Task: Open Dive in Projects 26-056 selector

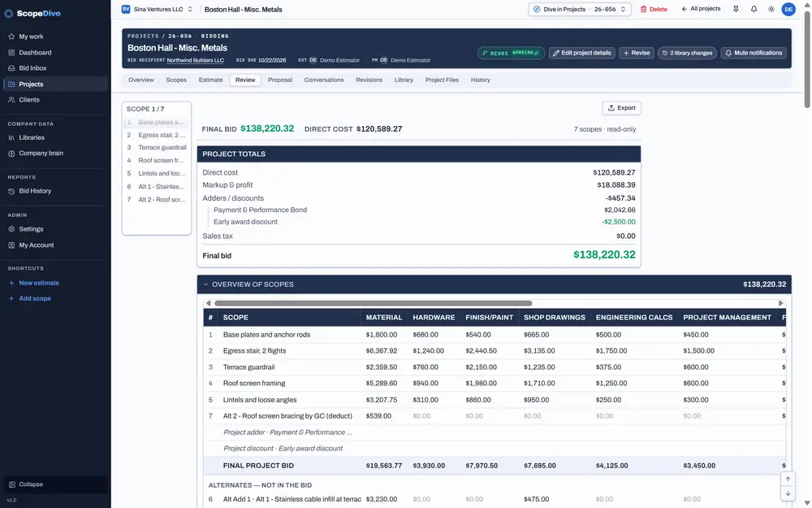Action: (x=580, y=9)
